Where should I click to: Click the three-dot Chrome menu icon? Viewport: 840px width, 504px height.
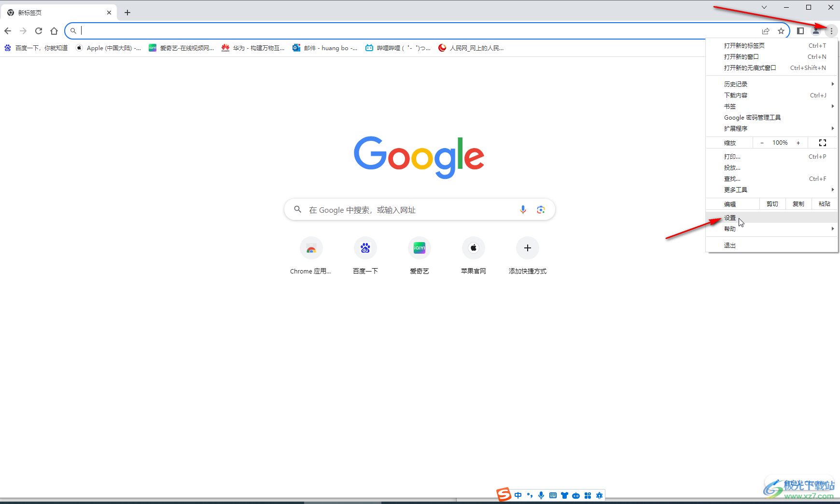click(831, 31)
